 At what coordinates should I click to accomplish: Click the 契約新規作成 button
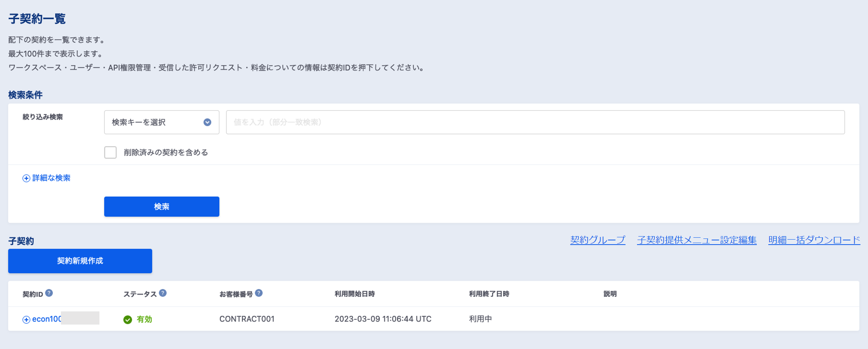pos(80,261)
